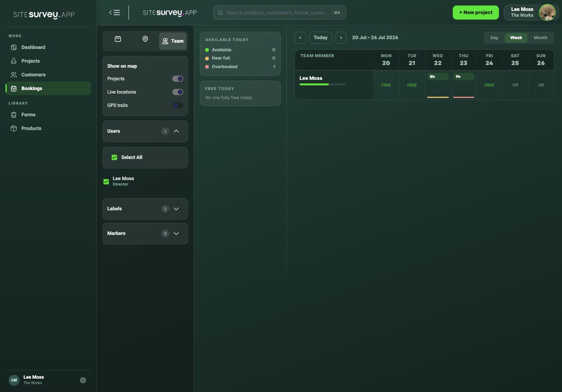Click Lee Moss utilization progress bar
The image size is (562, 392).
coord(323,84)
